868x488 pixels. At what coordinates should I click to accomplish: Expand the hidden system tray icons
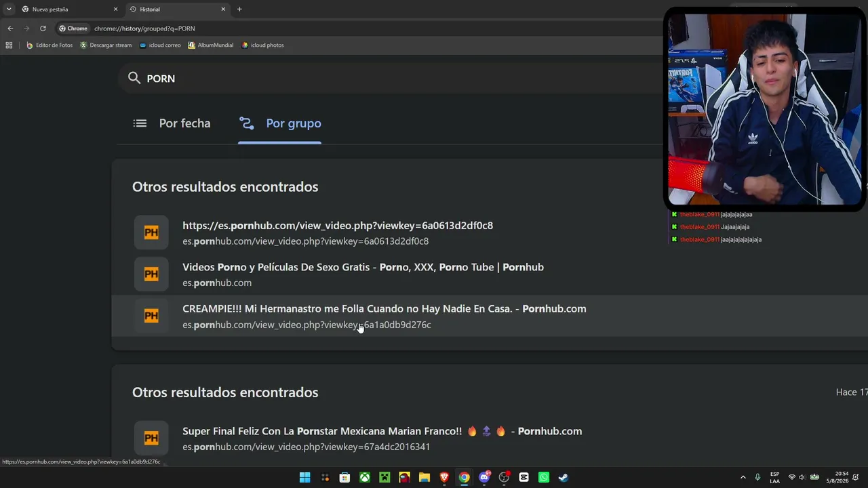[743, 477]
